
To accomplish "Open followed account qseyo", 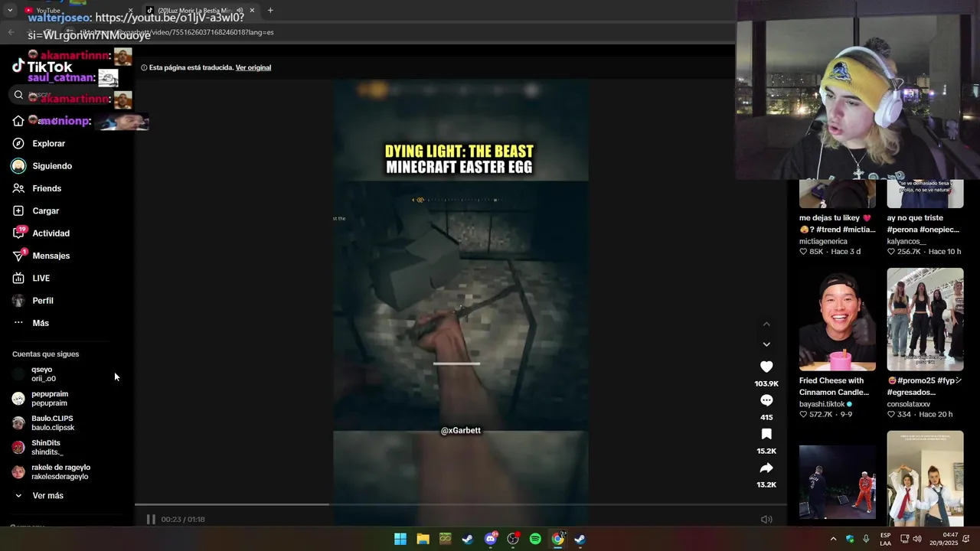I will click(44, 374).
